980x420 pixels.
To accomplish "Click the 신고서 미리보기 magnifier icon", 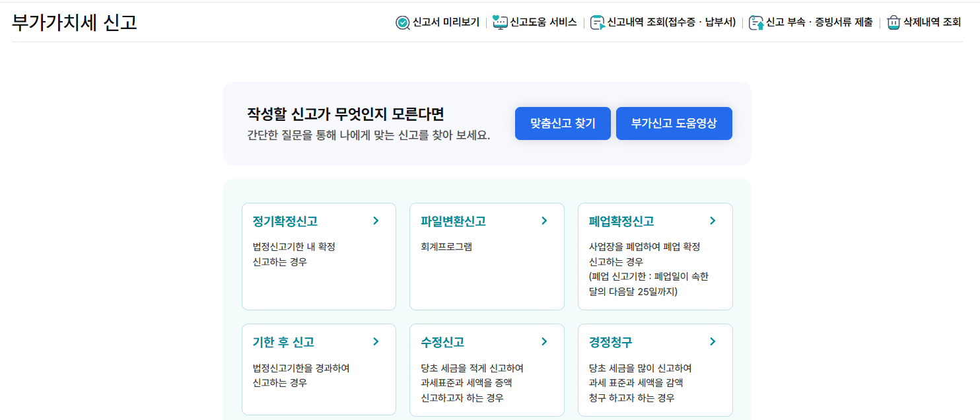I will [x=402, y=22].
